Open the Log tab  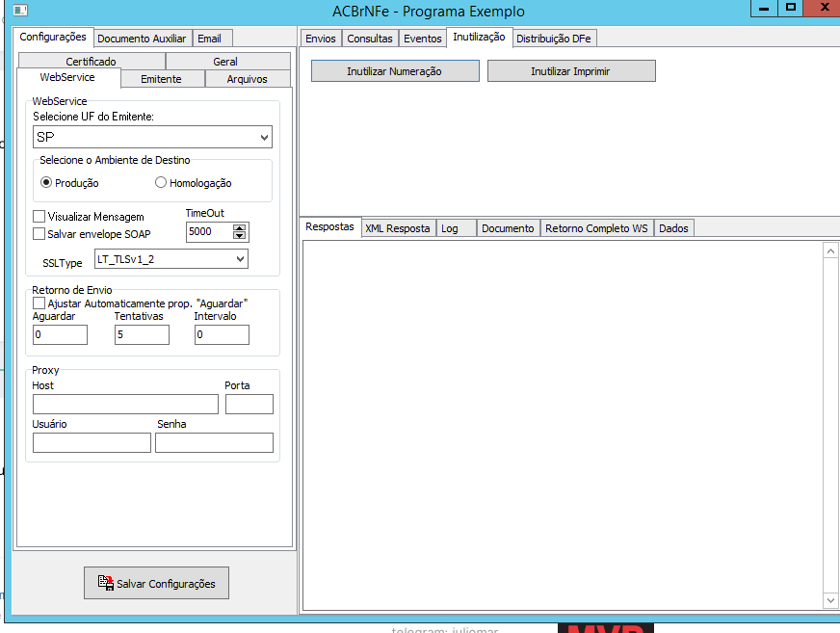coord(456,228)
